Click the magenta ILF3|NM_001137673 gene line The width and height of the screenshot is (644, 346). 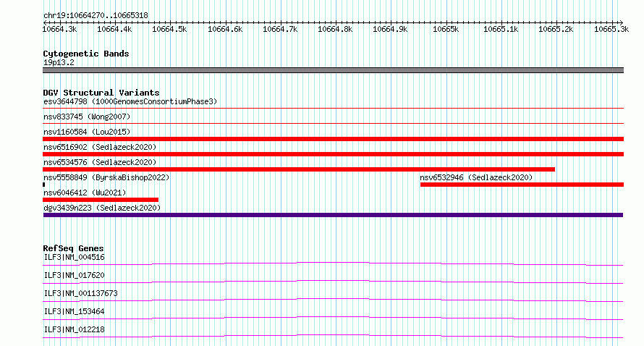(x=333, y=300)
